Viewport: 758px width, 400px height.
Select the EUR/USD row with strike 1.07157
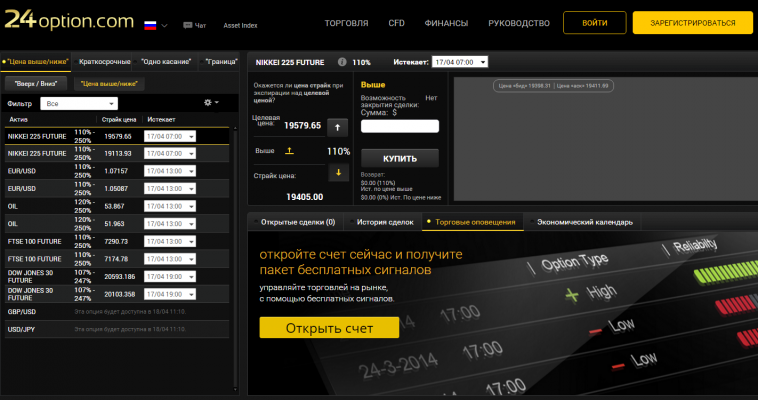click(x=117, y=171)
